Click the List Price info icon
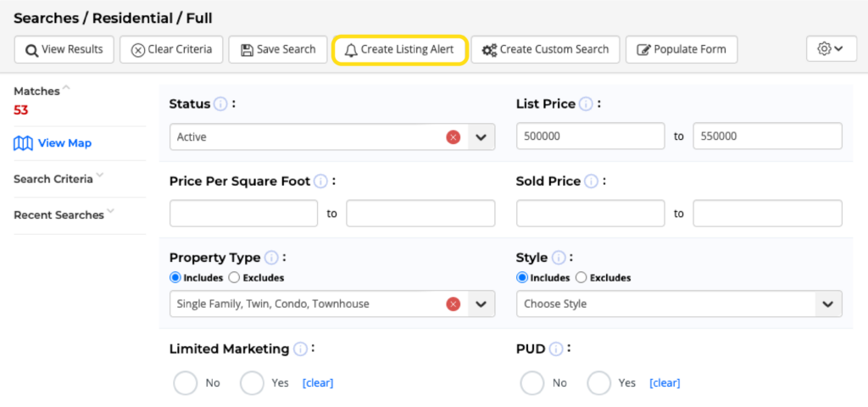The height and width of the screenshot is (407, 868). [585, 104]
